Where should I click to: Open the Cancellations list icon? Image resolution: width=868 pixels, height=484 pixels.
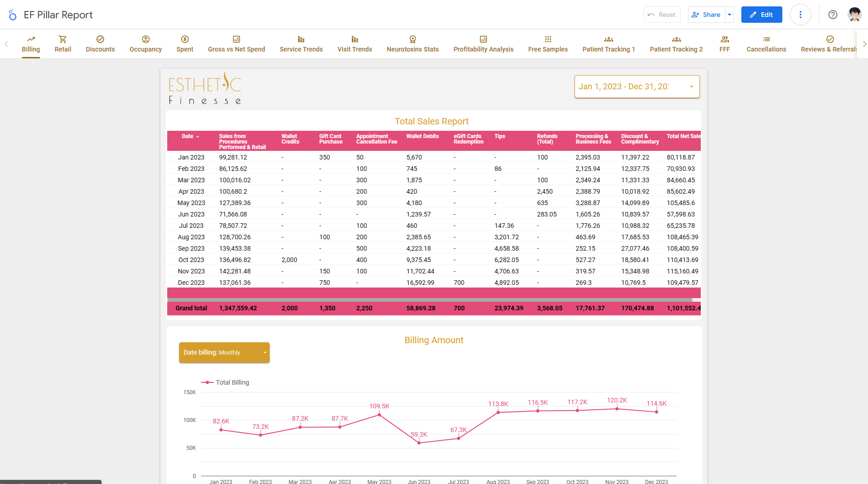coord(766,39)
